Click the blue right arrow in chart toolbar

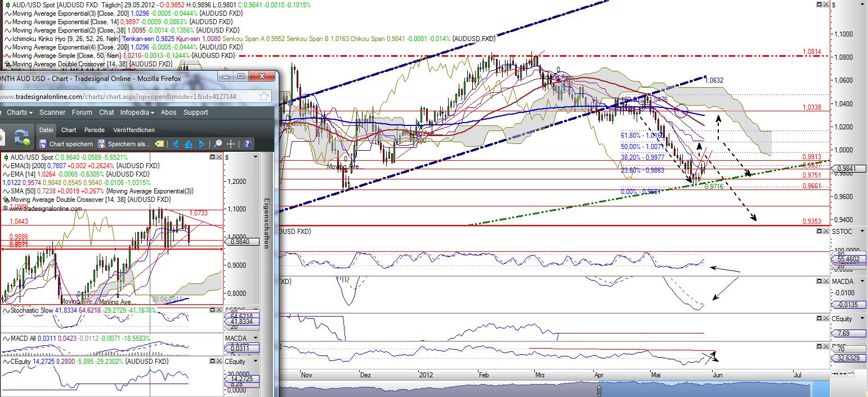click(202, 144)
